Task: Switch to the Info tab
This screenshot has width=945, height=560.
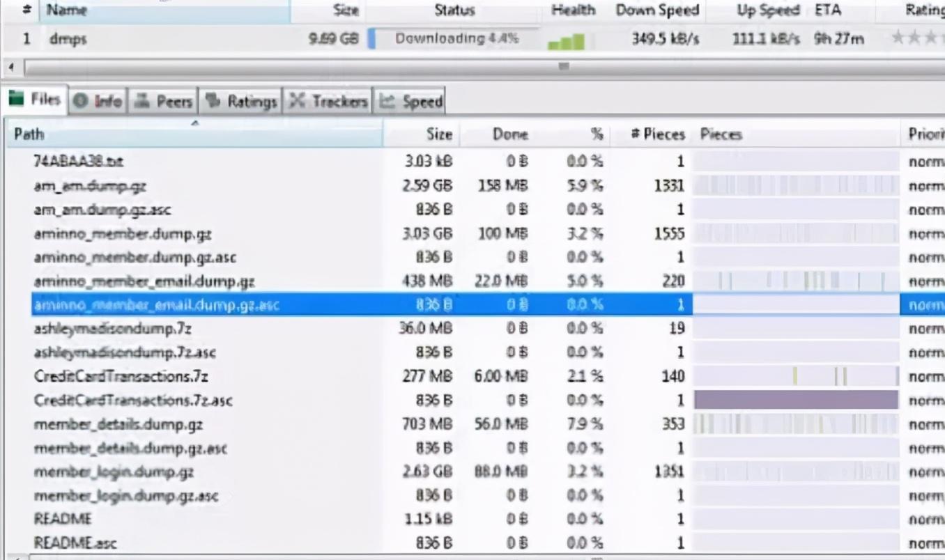Action: pyautogui.click(x=98, y=102)
